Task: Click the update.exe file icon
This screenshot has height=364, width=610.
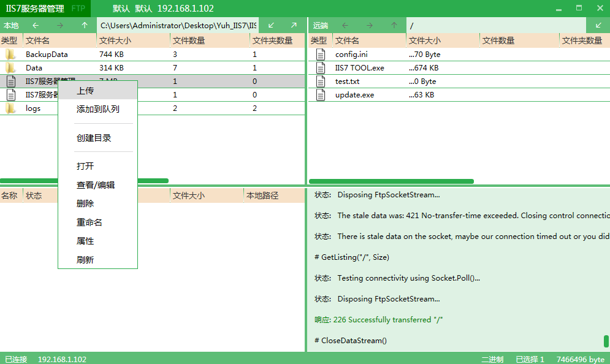Action: pyautogui.click(x=321, y=95)
